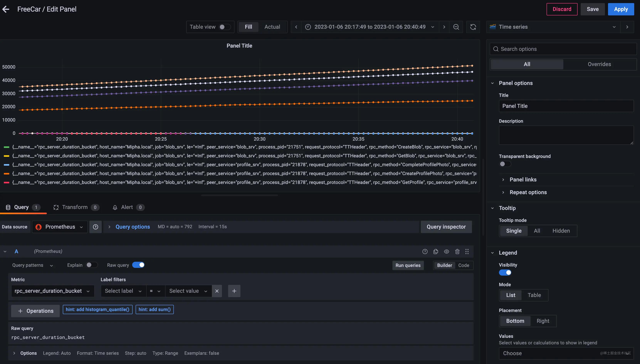Click the data source help icon
Image resolution: width=640 pixels, height=364 pixels.
[96, 227]
